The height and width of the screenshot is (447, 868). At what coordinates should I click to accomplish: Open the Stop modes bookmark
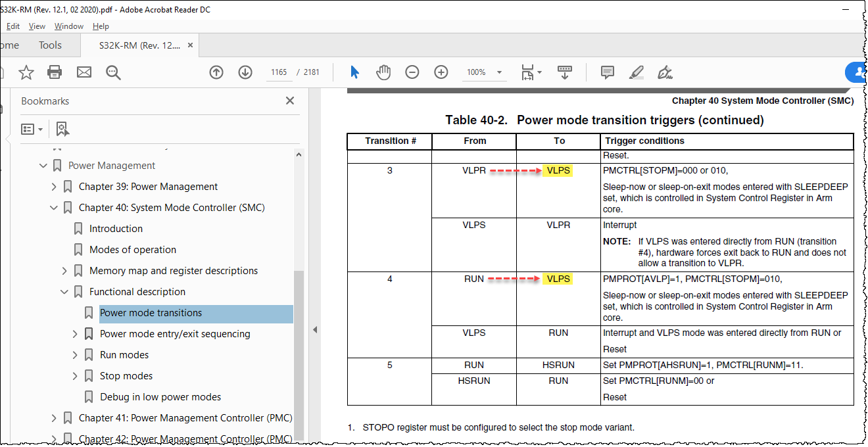[x=126, y=376]
